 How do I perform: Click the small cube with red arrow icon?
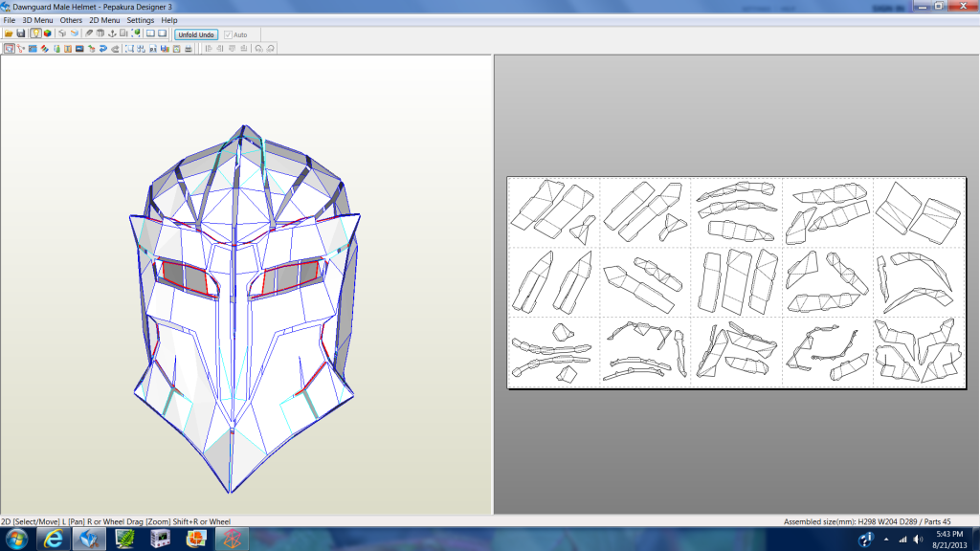click(91, 49)
